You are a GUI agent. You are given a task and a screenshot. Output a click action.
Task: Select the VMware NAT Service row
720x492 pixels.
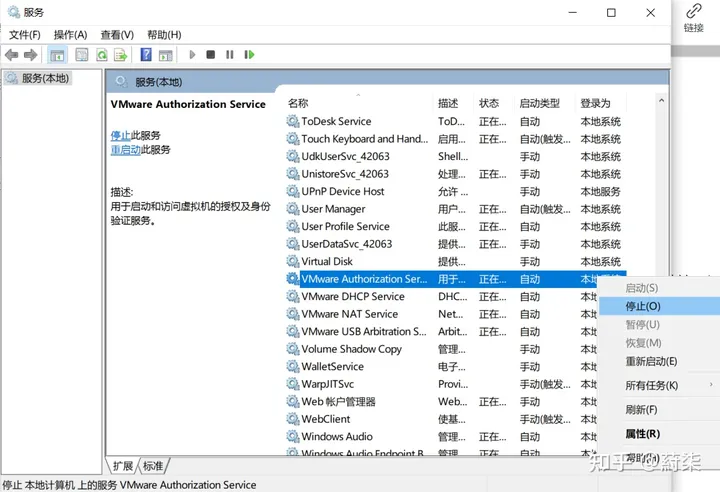[x=441, y=314]
